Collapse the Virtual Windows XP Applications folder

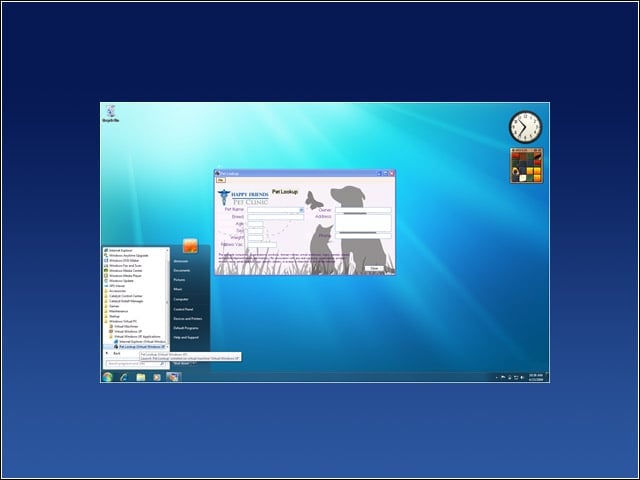135,336
